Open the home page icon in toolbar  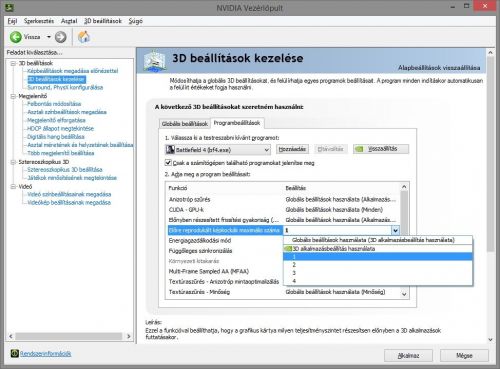click(84, 37)
